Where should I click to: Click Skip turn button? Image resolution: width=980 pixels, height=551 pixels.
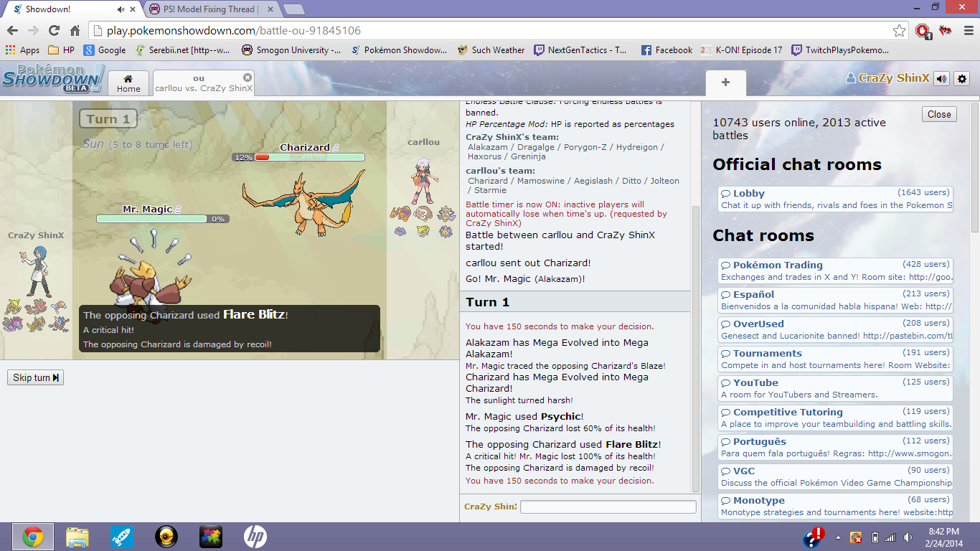(35, 377)
